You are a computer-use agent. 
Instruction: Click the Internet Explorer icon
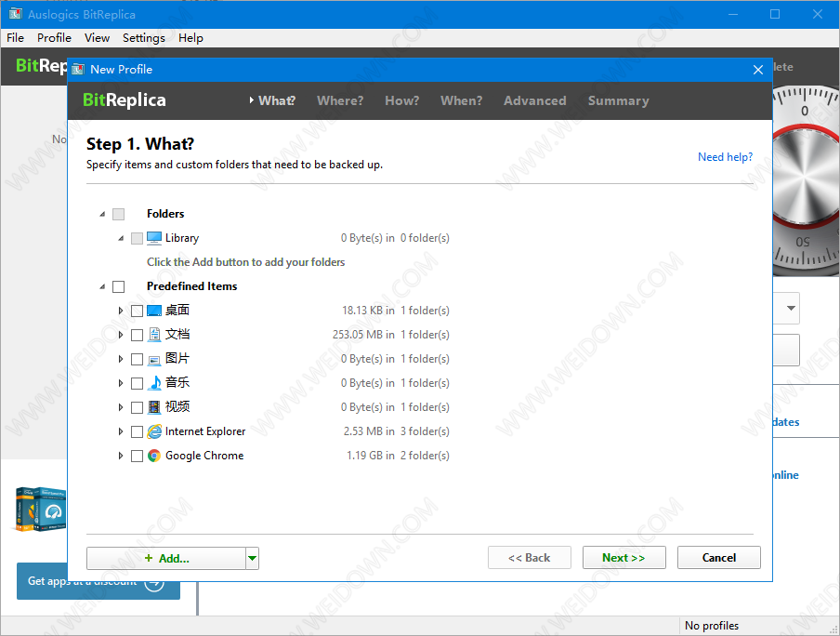154,431
